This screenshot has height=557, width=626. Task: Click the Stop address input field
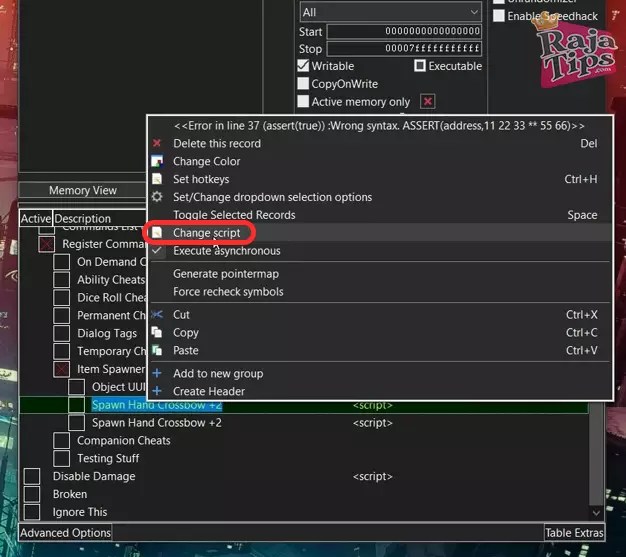404,49
